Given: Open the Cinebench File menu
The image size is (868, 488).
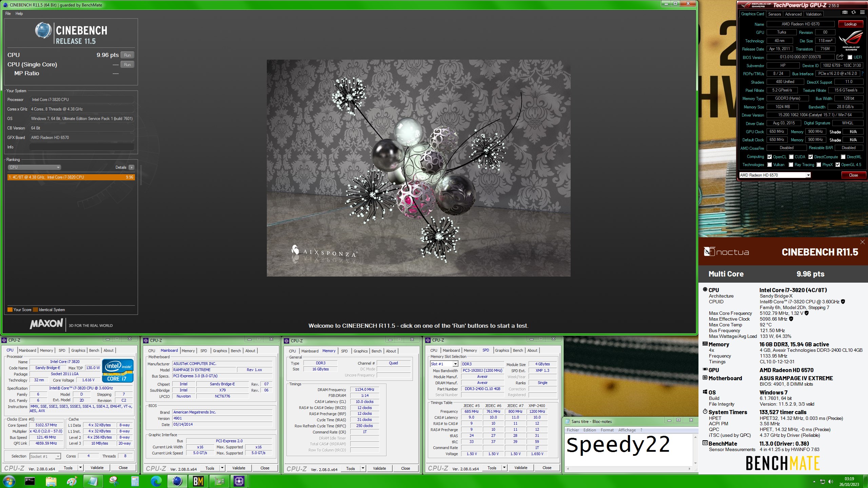Looking at the screenshot, I should [x=8, y=14].
